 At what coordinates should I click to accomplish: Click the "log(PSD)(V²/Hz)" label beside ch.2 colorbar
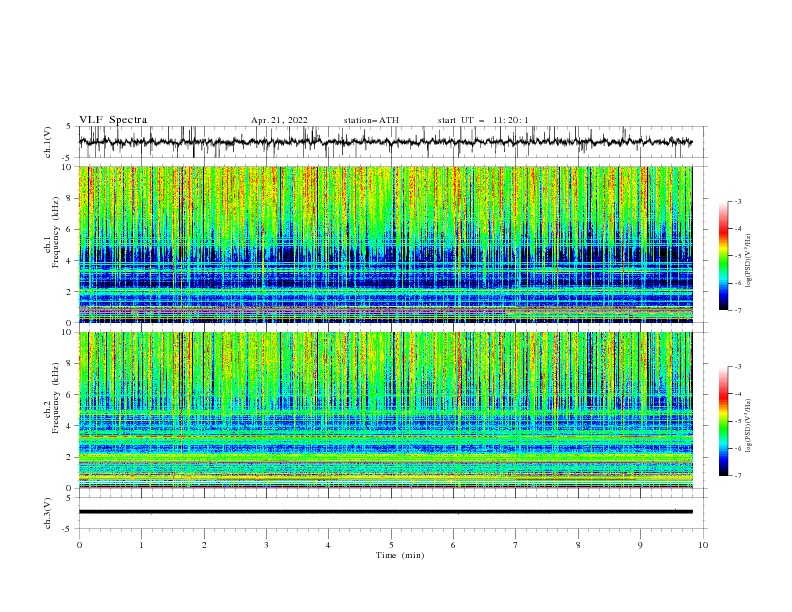click(749, 426)
